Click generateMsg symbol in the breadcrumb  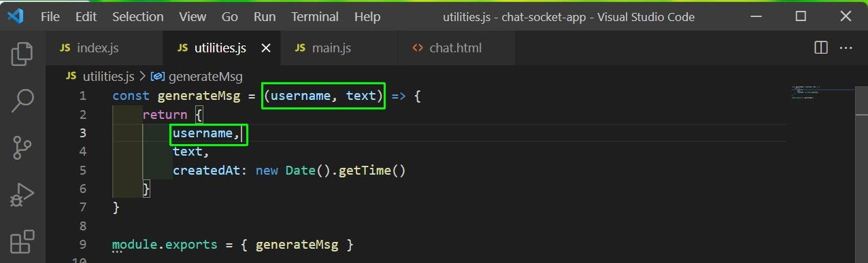tap(205, 76)
